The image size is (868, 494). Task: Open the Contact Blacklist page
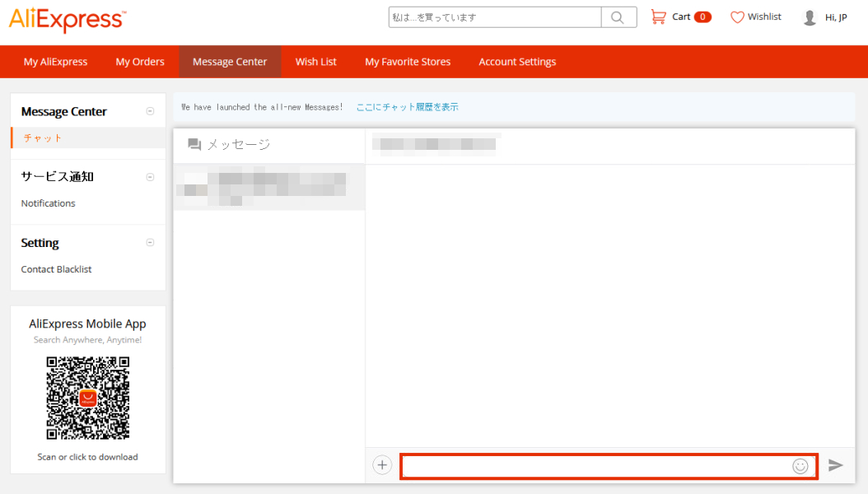click(x=58, y=268)
